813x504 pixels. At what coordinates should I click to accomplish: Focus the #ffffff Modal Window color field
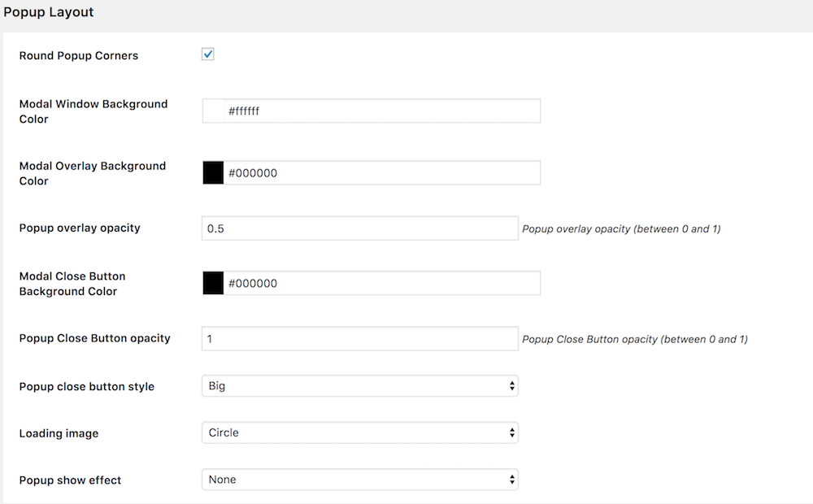(x=382, y=111)
